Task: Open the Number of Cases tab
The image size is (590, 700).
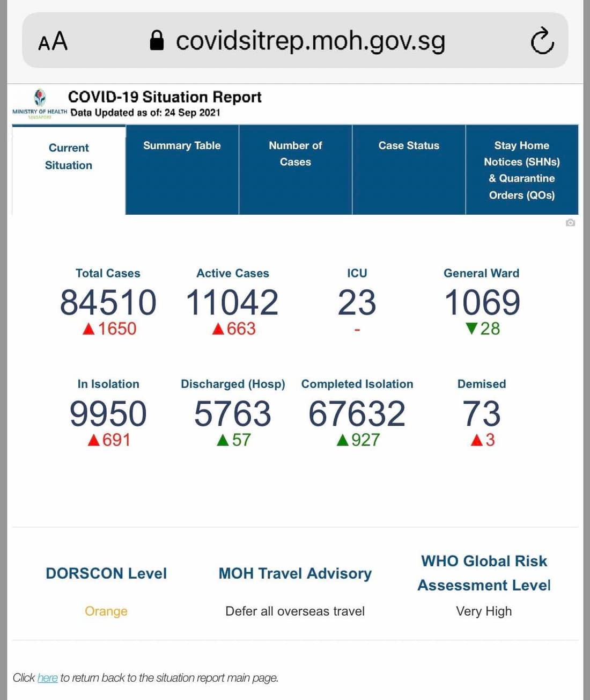Action: (x=296, y=170)
